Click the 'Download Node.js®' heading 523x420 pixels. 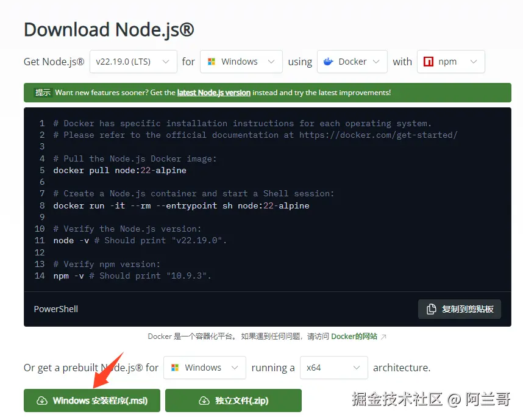pyautogui.click(x=109, y=30)
